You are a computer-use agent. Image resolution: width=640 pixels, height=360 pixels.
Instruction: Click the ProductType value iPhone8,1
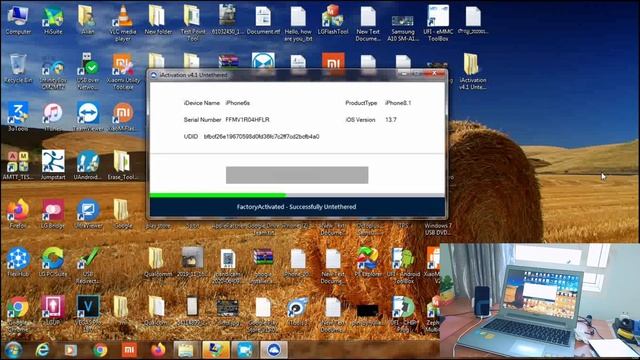(x=398, y=103)
